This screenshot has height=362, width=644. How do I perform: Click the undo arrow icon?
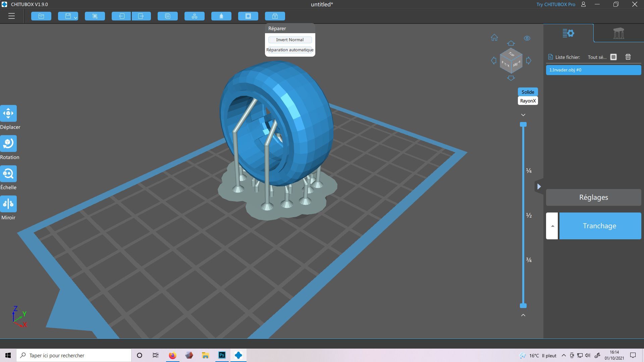click(x=121, y=16)
